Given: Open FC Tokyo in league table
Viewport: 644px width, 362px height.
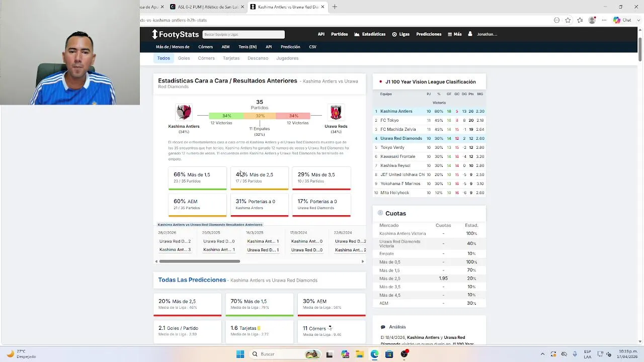Looking at the screenshot, I should tap(389, 120).
